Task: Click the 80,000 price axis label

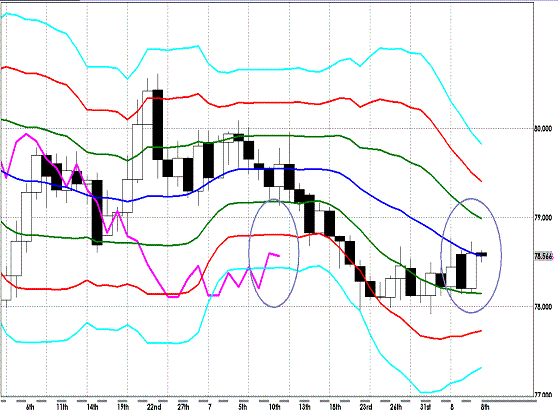Action: click(543, 128)
